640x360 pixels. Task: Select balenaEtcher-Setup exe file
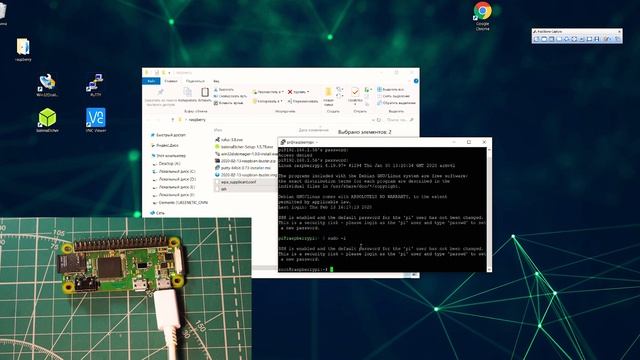coord(245,147)
